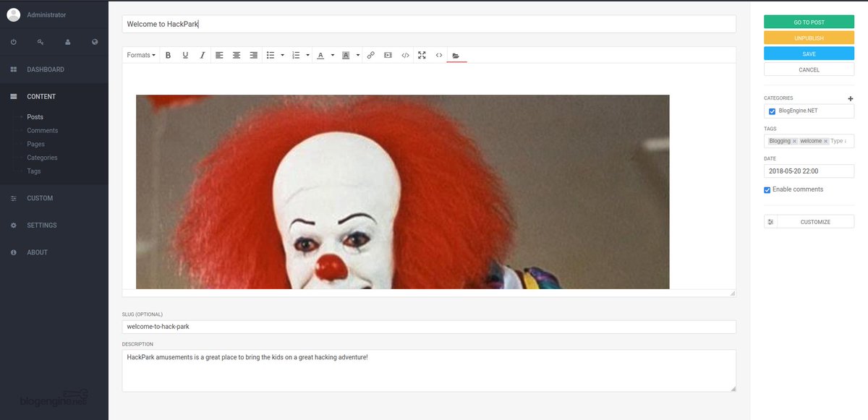Toggle fullscreen editor mode
This screenshot has height=420, width=868.
(422, 55)
